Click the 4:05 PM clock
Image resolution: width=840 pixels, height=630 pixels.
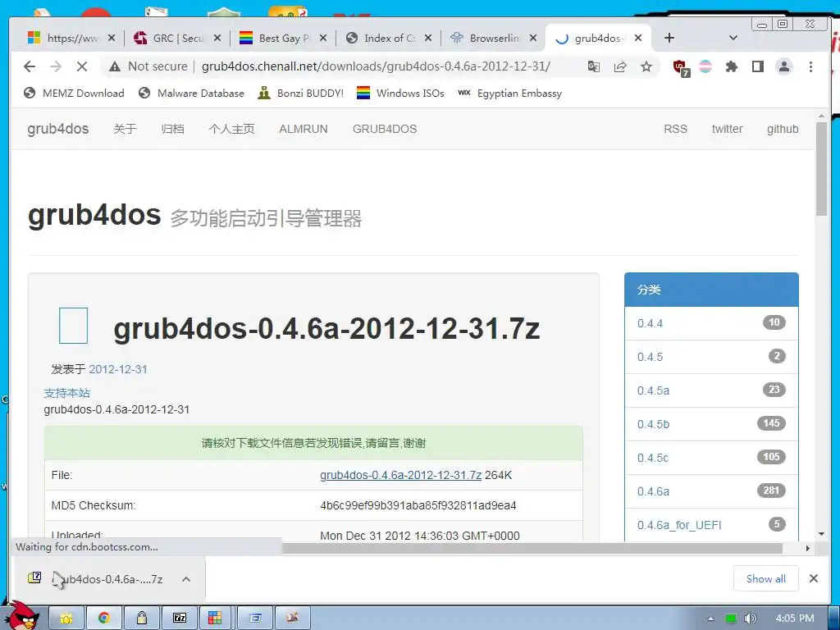794,619
